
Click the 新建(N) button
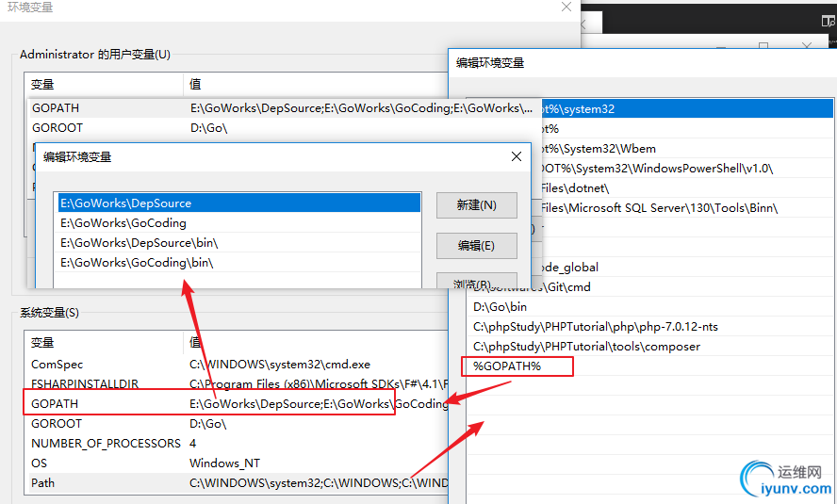coord(477,205)
